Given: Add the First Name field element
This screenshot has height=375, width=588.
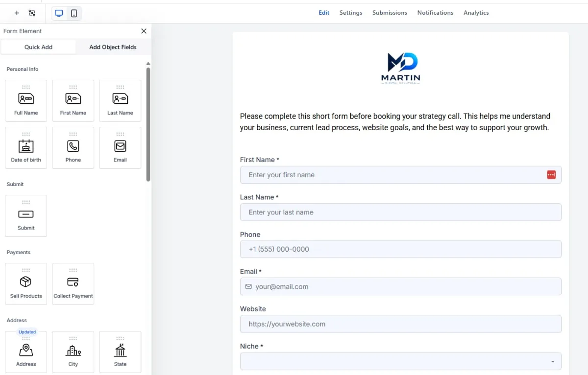Looking at the screenshot, I should (73, 101).
